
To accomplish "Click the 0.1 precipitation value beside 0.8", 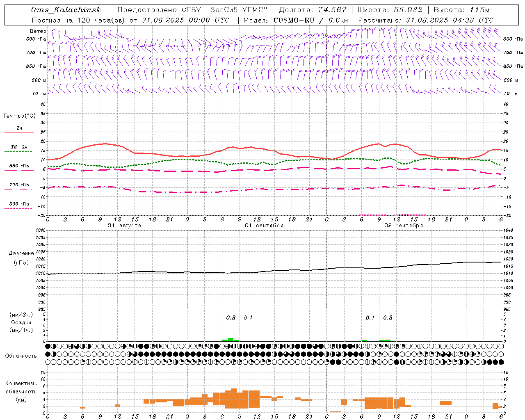I will click(248, 318).
